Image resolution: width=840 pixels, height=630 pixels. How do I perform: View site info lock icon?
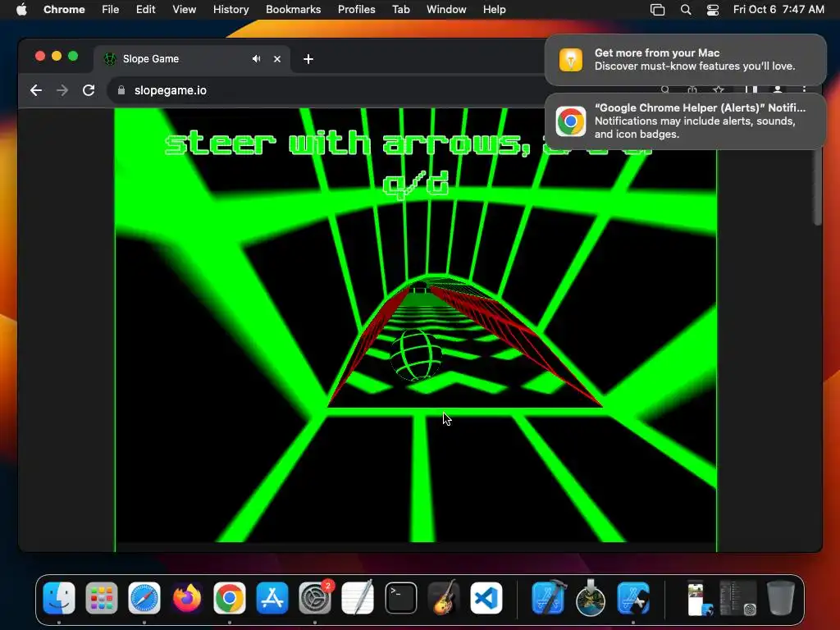pos(121,90)
